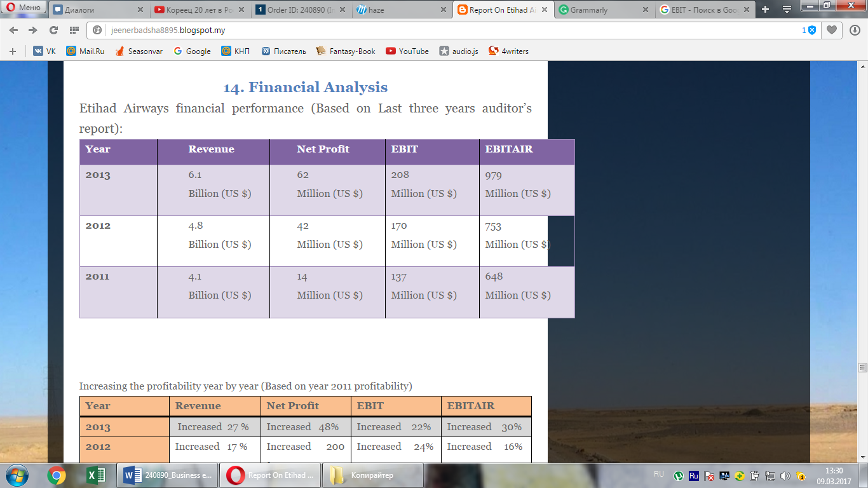868x488 pixels.
Task: Open the Windows Start menu
Action: pyautogui.click(x=16, y=475)
